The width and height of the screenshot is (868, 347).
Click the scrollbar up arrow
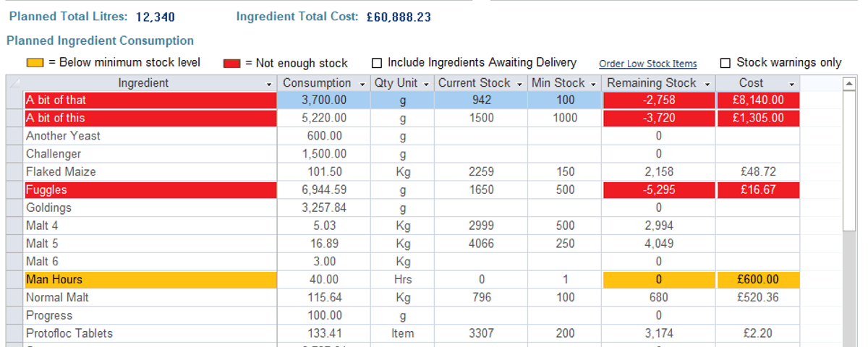850,83
